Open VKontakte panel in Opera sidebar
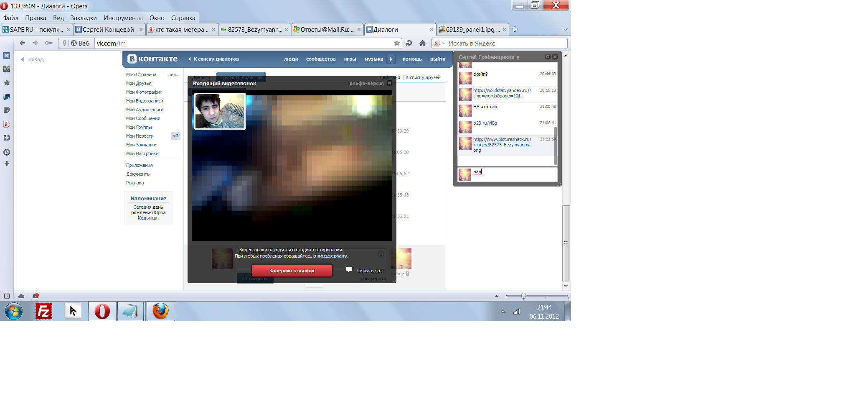This screenshot has width=868, height=414. point(7,56)
